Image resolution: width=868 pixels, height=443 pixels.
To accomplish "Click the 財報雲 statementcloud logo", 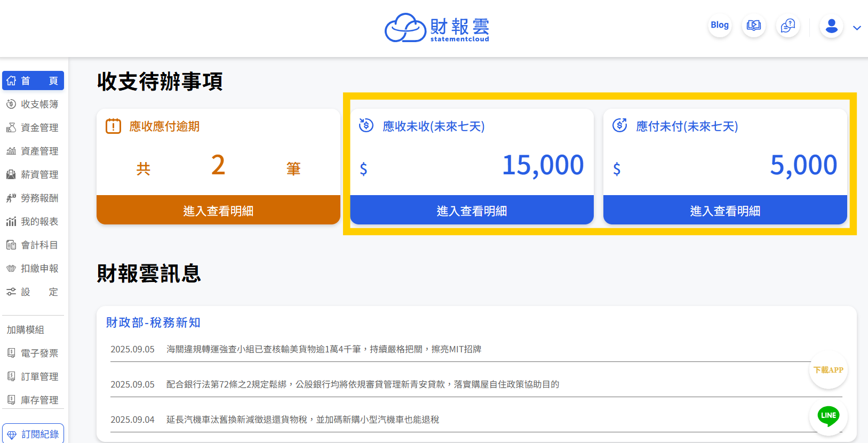I will coord(436,28).
